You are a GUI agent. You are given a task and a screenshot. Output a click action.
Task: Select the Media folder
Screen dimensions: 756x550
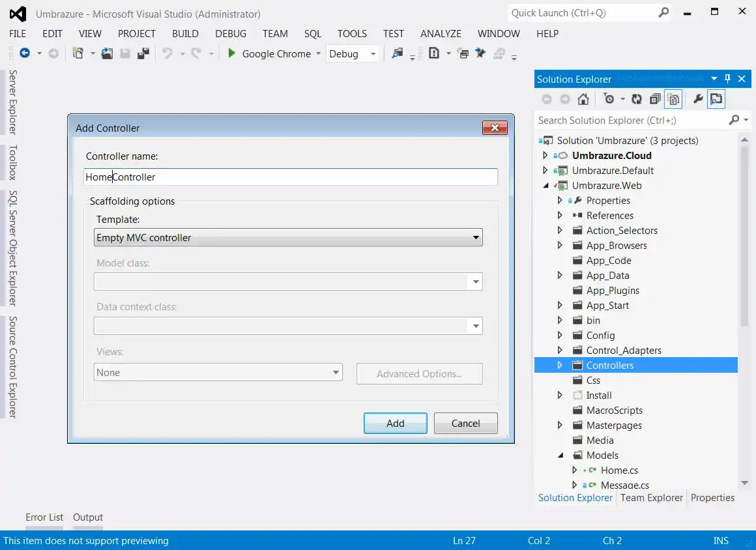600,440
